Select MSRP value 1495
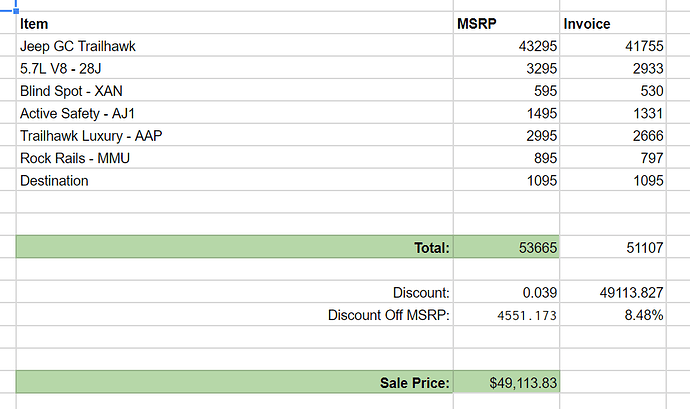This screenshot has width=690, height=409. pos(506,113)
